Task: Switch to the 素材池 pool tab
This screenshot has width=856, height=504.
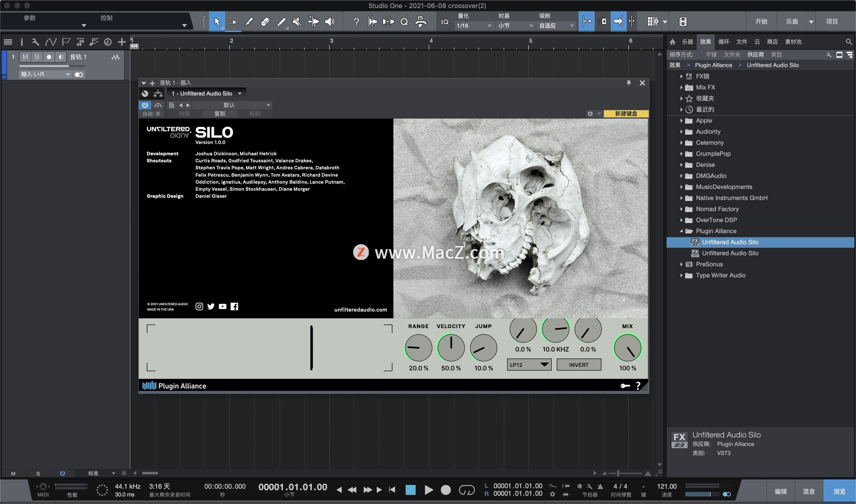Action: click(793, 41)
